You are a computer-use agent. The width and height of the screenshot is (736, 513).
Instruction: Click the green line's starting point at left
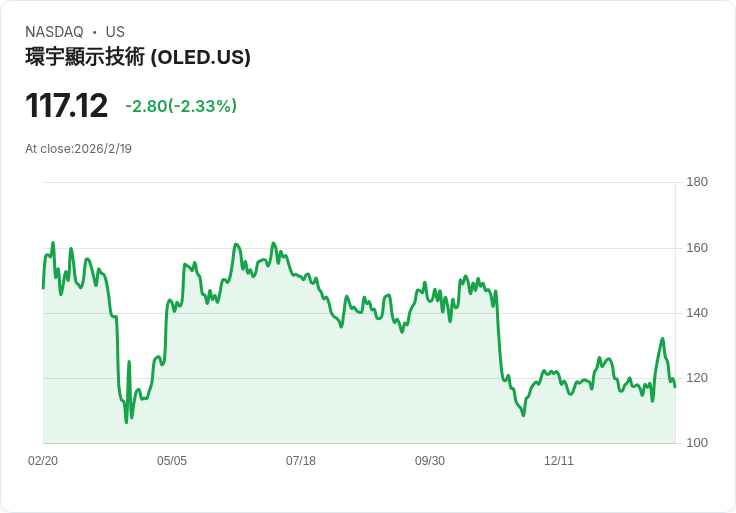point(43,288)
